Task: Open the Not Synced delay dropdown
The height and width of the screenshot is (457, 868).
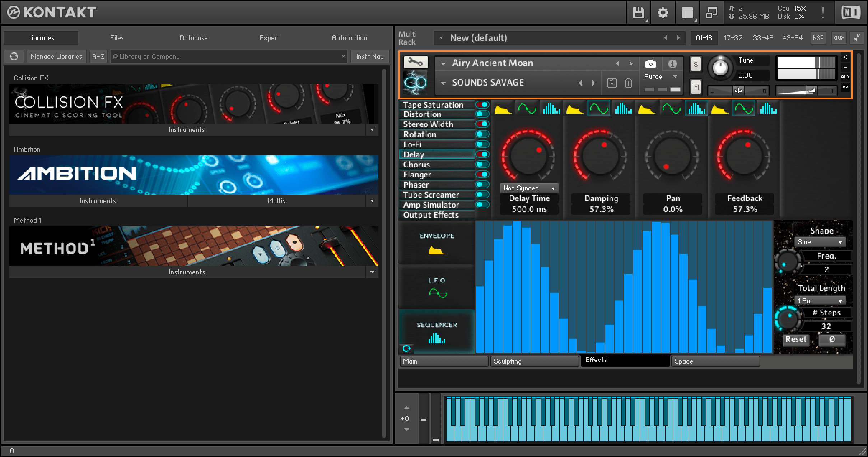Action: pyautogui.click(x=529, y=188)
